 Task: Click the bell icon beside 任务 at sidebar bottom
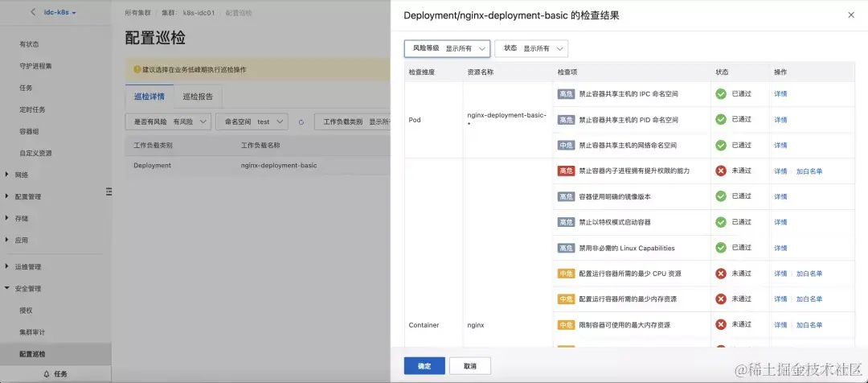[47, 374]
